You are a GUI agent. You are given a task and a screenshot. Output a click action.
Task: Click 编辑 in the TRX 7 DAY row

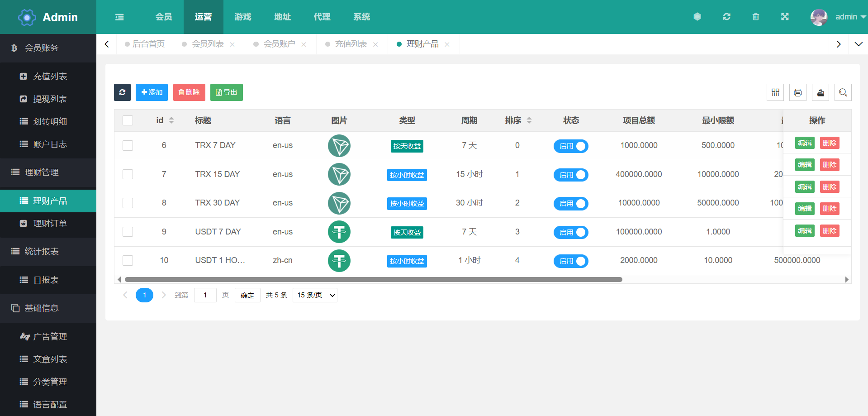point(805,143)
